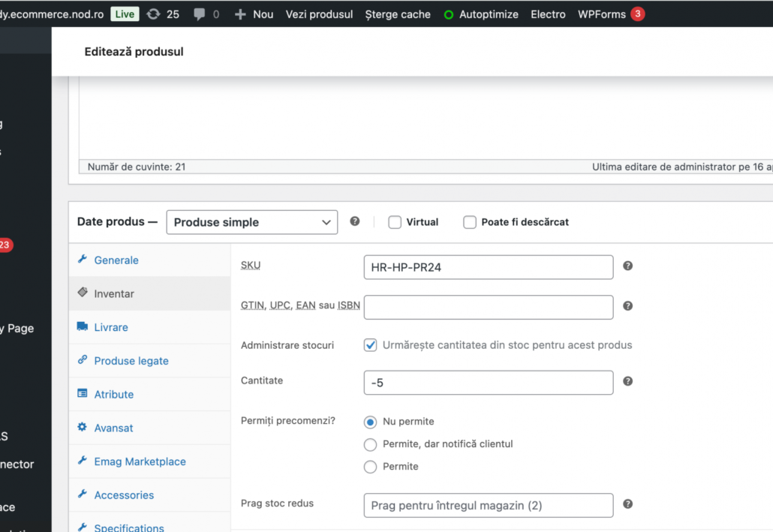
Task: Open the Avansat tab
Action: (x=150, y=428)
